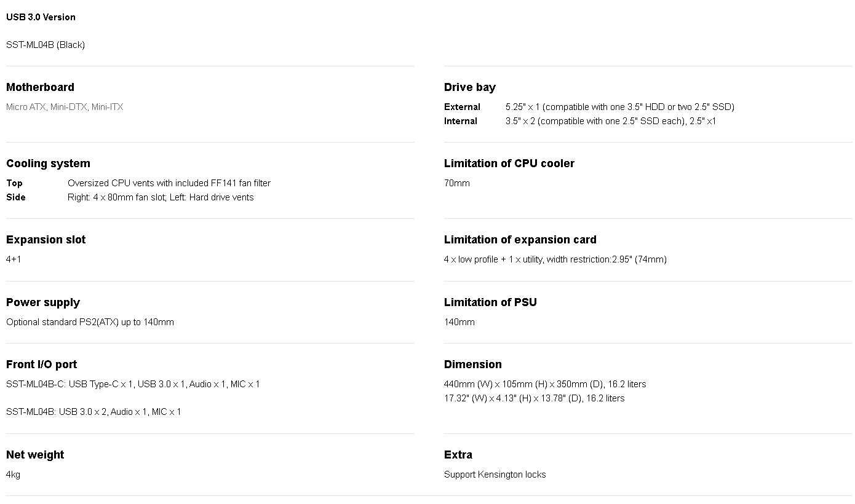
Task: Select the SST-ML04B (Black) model text
Action: click(46, 45)
